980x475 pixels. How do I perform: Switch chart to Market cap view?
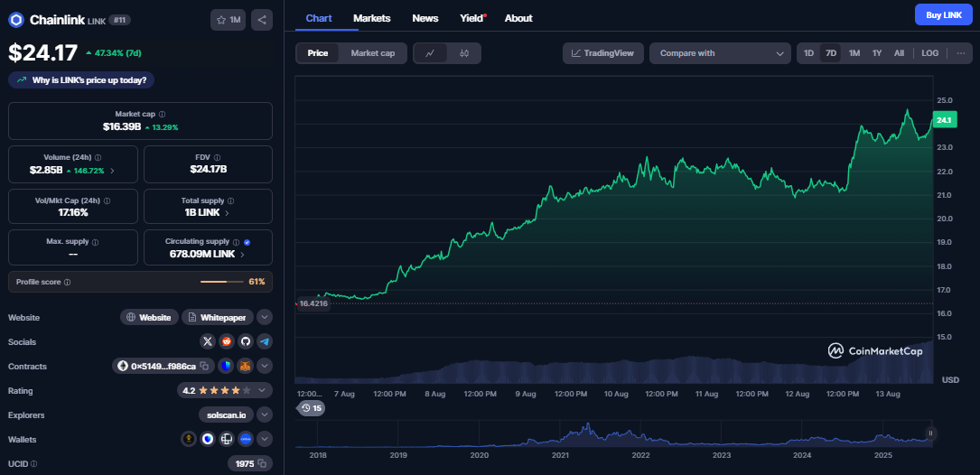click(372, 53)
